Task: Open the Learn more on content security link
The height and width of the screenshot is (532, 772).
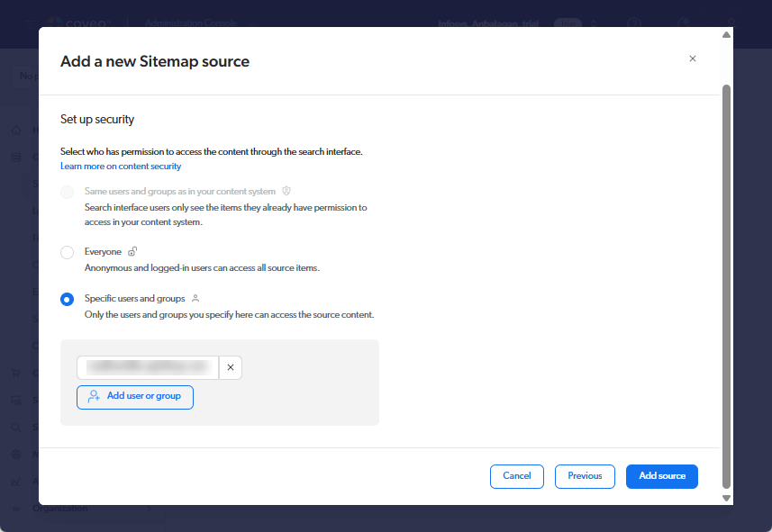Action: 121,167
